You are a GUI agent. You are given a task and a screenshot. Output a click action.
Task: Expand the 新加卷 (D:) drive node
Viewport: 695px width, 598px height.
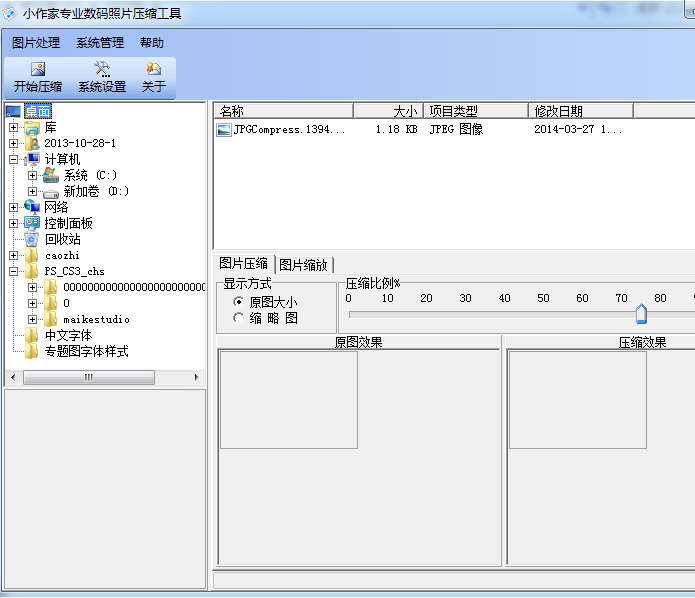[32, 191]
